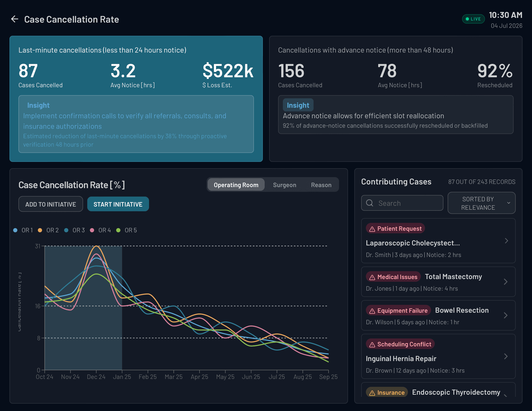Click the Insurance warning icon
Viewport: 532px width, 411px height.
372,393
